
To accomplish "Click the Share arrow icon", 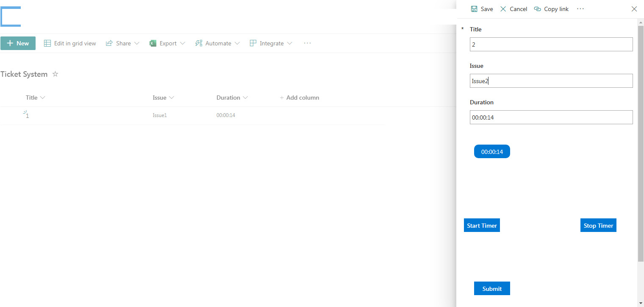I will click(x=109, y=43).
